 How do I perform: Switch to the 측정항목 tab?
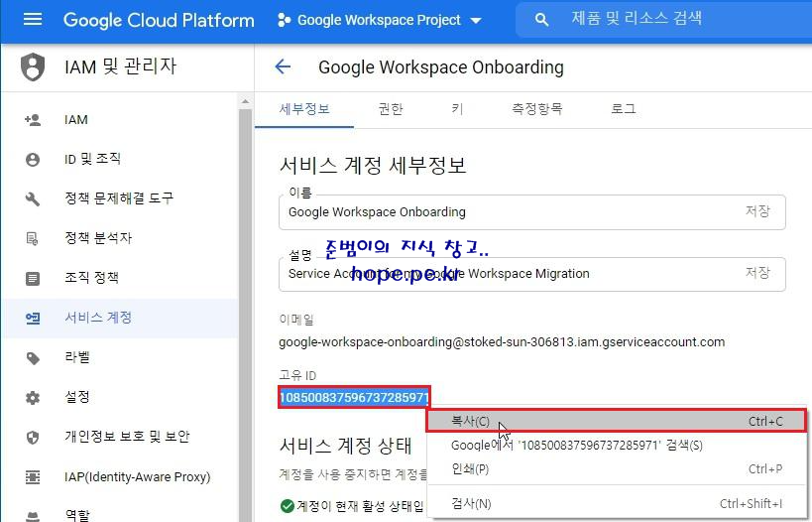click(x=537, y=109)
